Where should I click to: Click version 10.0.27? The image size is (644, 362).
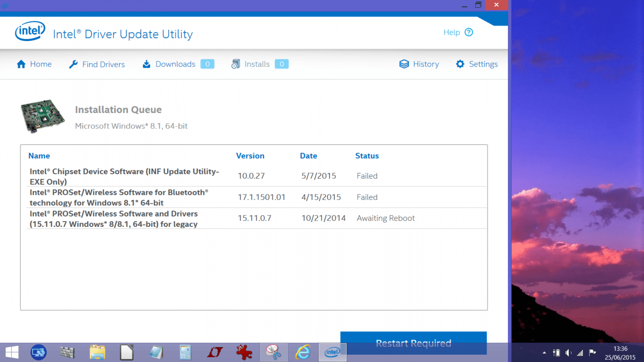click(251, 176)
